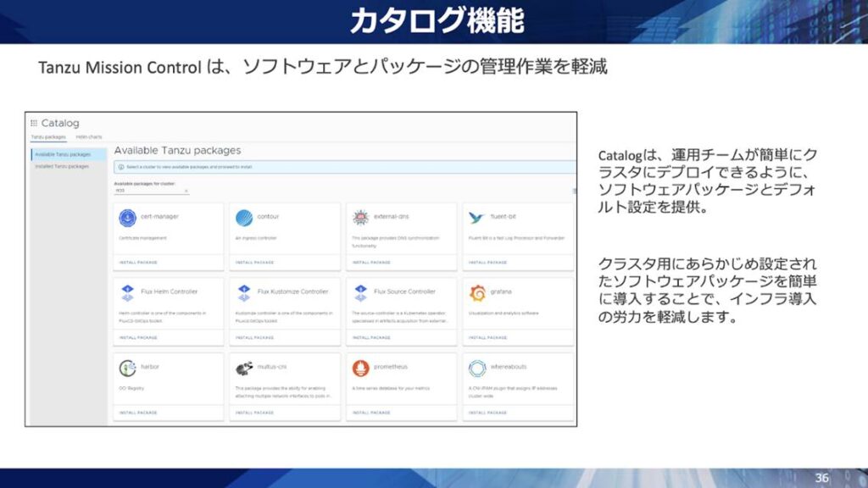Click the Flux Helm Controller icon
The height and width of the screenshot is (488, 868).
pyautogui.click(x=128, y=292)
